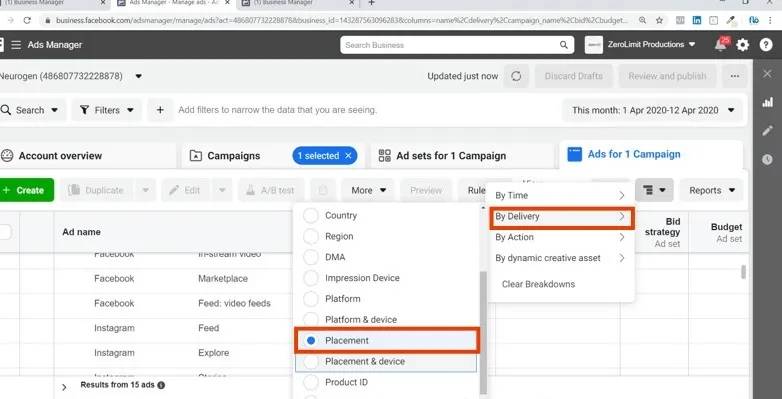Open the breakdown icon dropdown button
The image size is (782, 399).
[654, 190]
